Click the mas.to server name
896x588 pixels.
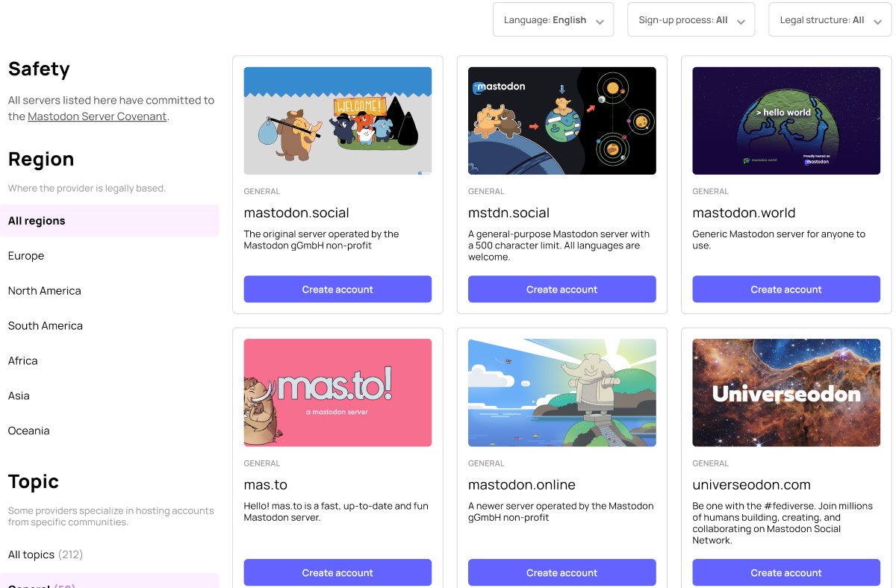tap(266, 485)
